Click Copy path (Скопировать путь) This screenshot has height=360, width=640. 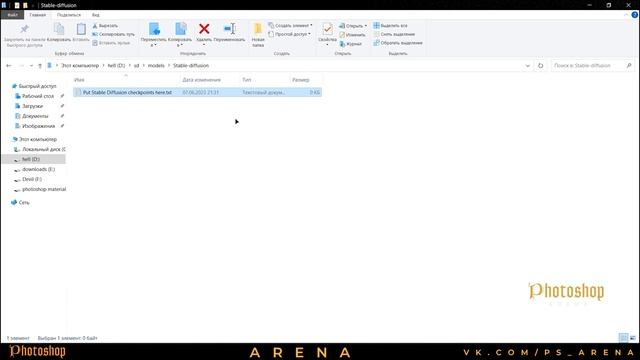click(x=113, y=34)
